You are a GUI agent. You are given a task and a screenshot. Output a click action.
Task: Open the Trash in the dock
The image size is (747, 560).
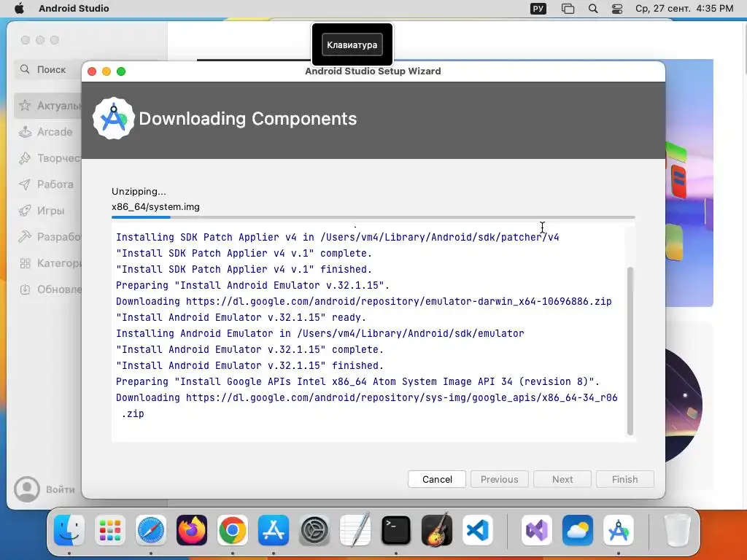tap(677, 530)
